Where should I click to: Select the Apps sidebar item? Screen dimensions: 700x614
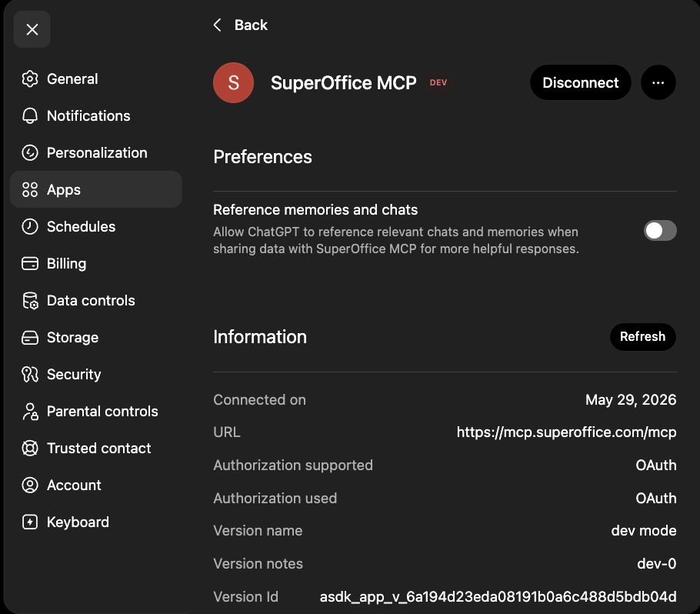[96, 190]
